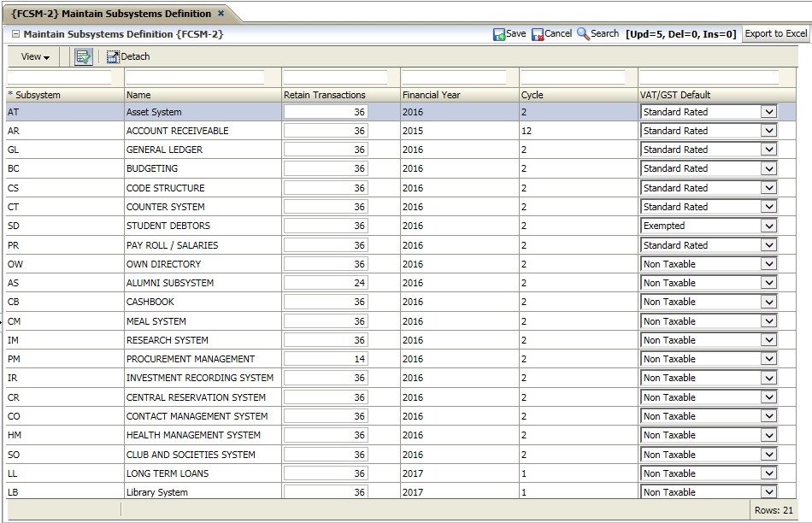812x523 pixels.
Task: Open the Non Taxable dropdown for ALUMNI SUBSYSTEM
Action: [x=768, y=283]
